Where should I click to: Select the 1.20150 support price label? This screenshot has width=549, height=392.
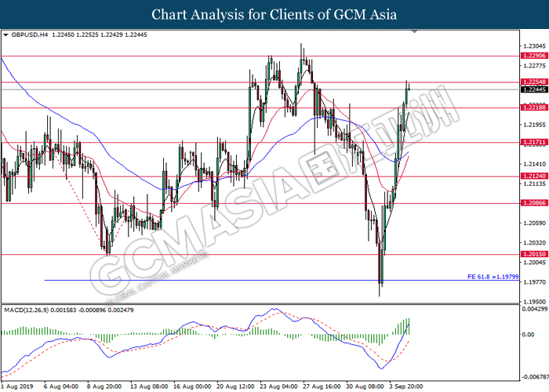point(534,255)
